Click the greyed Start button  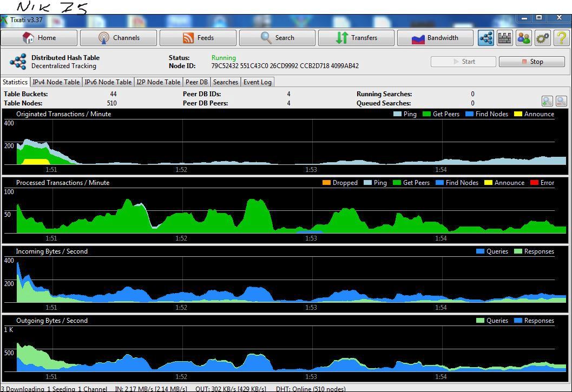(463, 62)
